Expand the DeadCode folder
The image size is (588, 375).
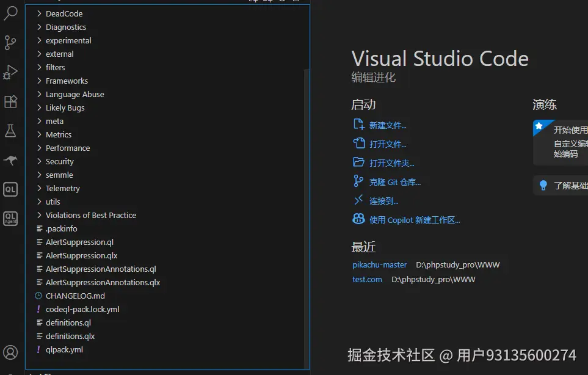pyautogui.click(x=39, y=14)
